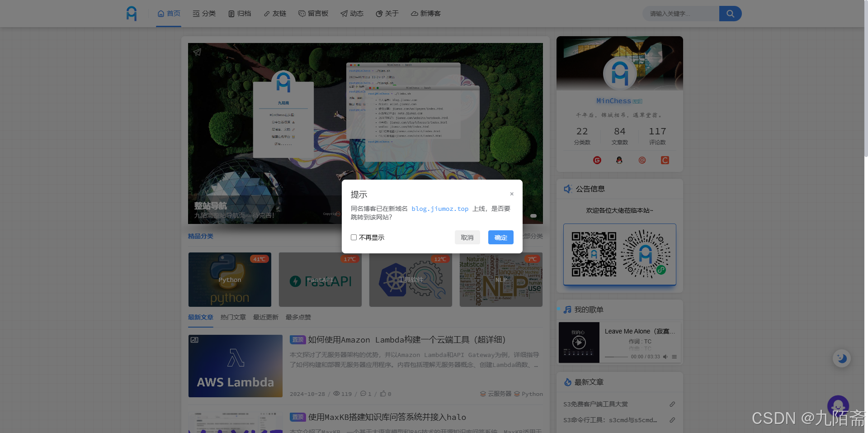Mute the music player volume

(665, 357)
